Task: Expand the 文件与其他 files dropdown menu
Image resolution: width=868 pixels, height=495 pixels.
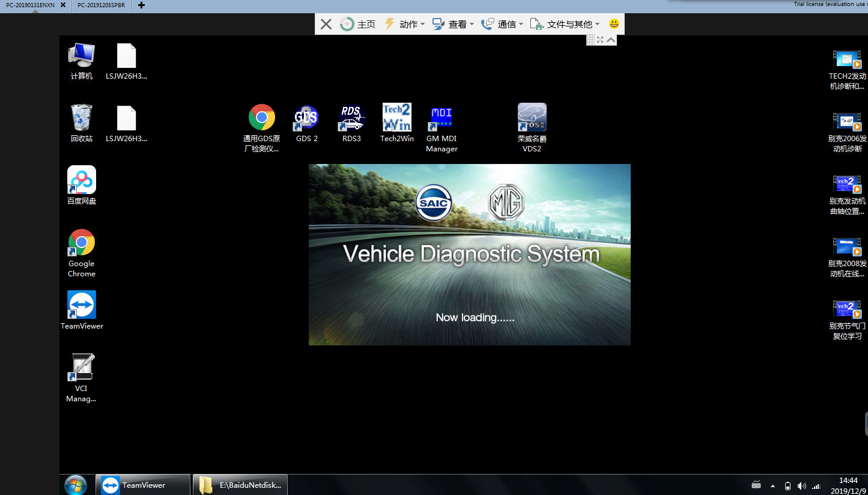Action: pos(565,24)
